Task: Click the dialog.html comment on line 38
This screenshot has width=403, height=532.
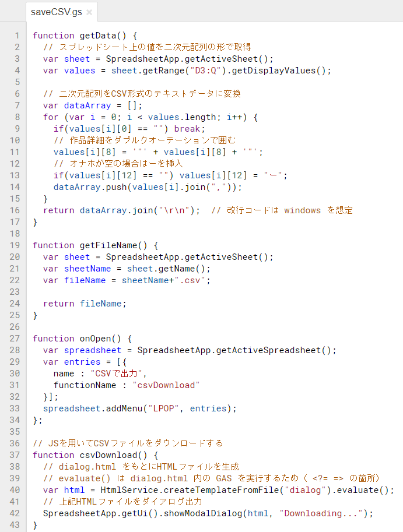Action: click(141, 467)
